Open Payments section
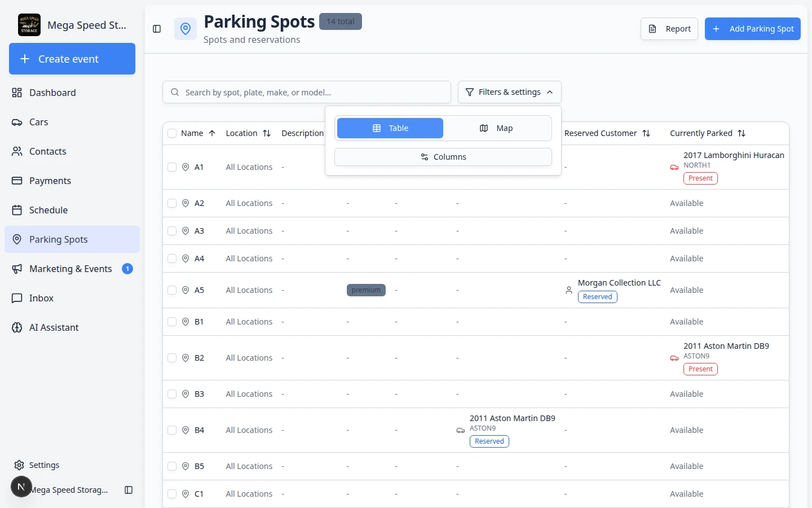812x508 pixels. click(72, 181)
